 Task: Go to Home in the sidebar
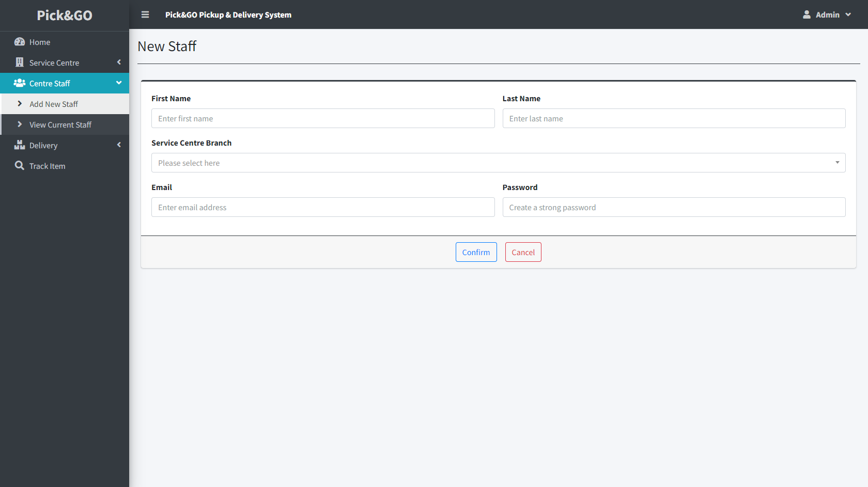[x=65, y=42]
